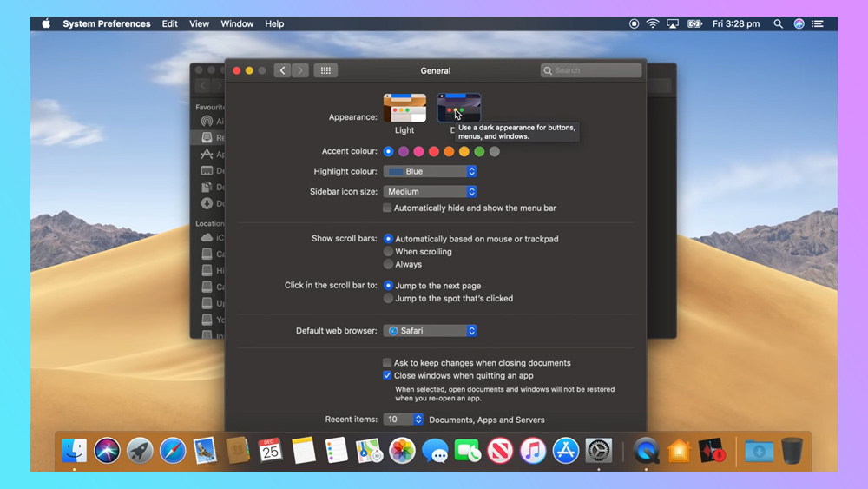Screen dimensions: 868x489
Task: Select red accent colour
Action: click(x=433, y=151)
